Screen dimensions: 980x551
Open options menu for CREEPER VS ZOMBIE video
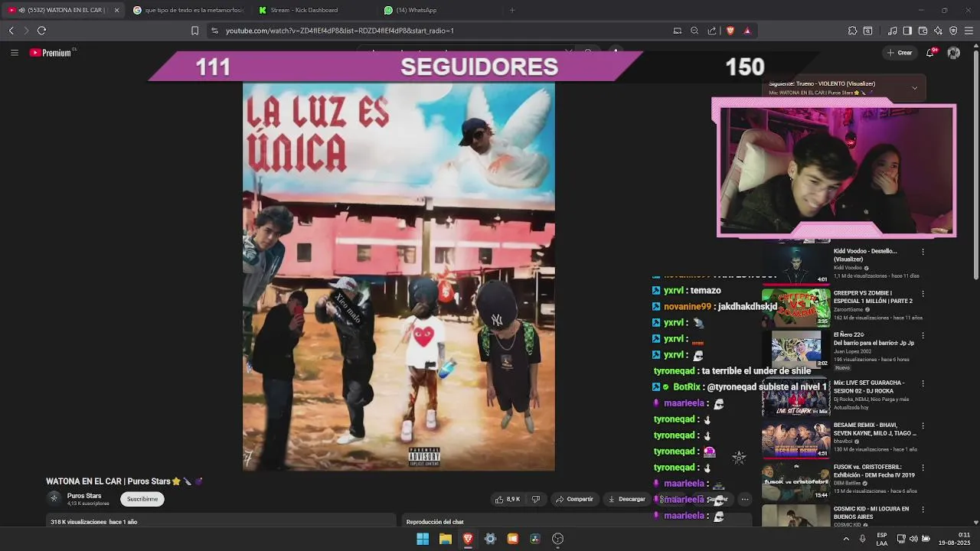click(x=923, y=294)
